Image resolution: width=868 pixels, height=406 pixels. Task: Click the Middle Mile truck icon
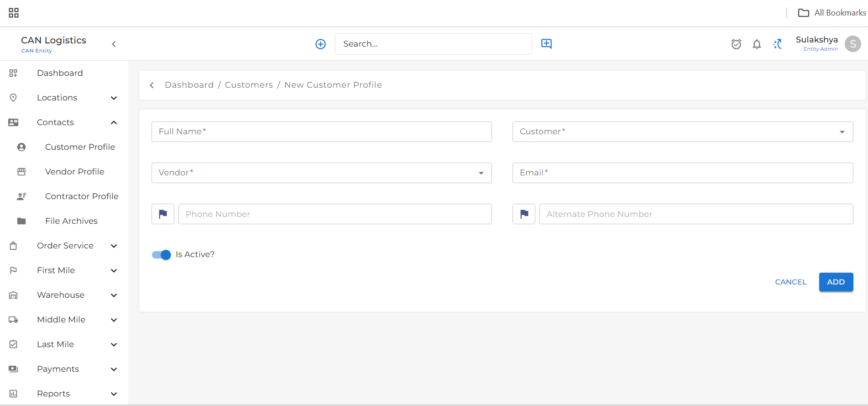tap(13, 320)
